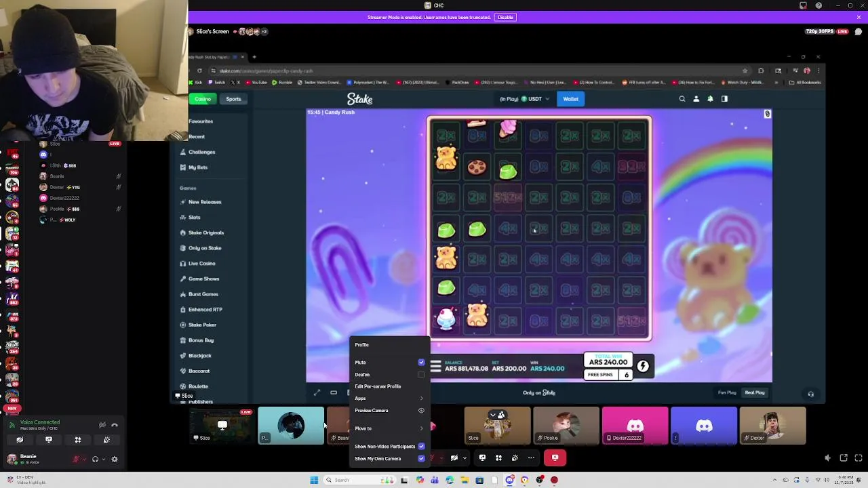This screenshot has height=488, width=868.
Task: Switch game to Real Play
Action: (755, 392)
